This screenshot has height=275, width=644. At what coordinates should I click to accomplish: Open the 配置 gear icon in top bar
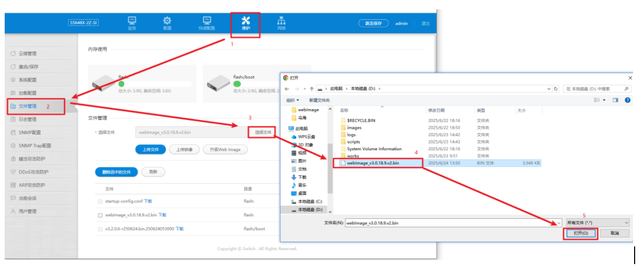167,21
